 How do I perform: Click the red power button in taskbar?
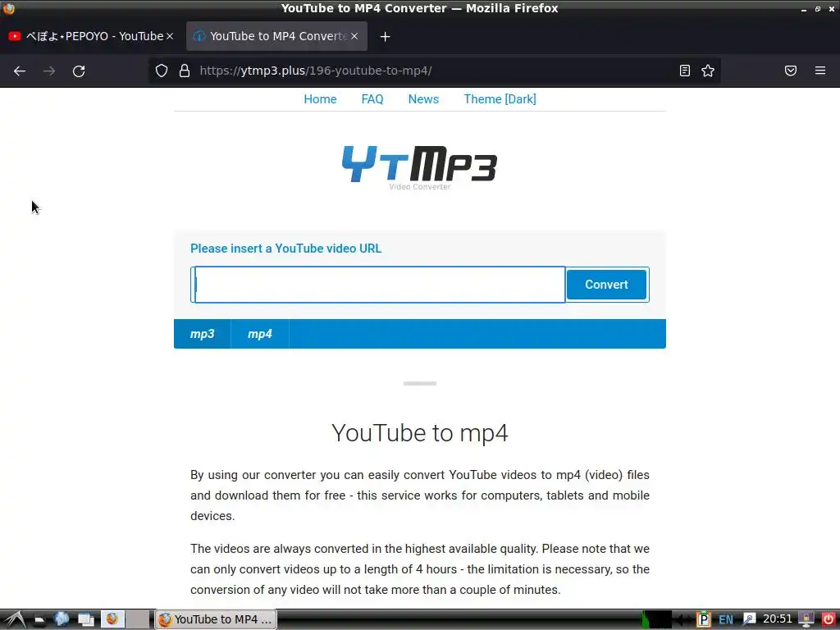click(x=829, y=620)
